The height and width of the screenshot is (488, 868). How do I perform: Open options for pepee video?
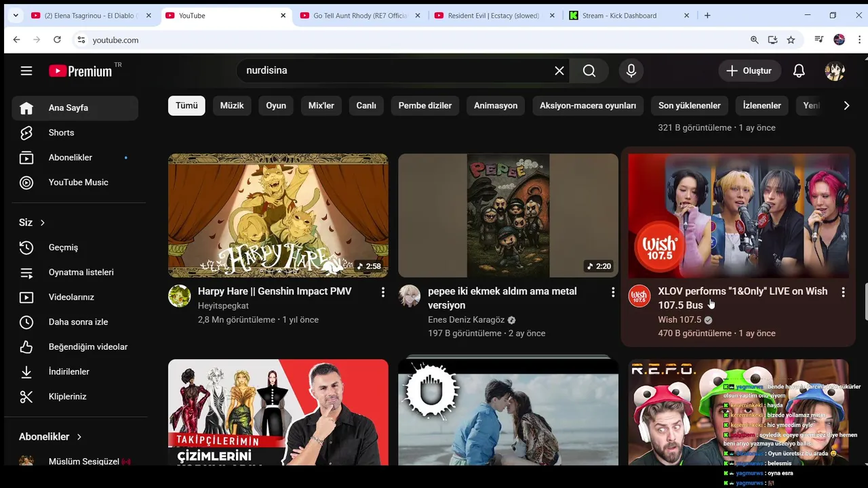[612, 292]
